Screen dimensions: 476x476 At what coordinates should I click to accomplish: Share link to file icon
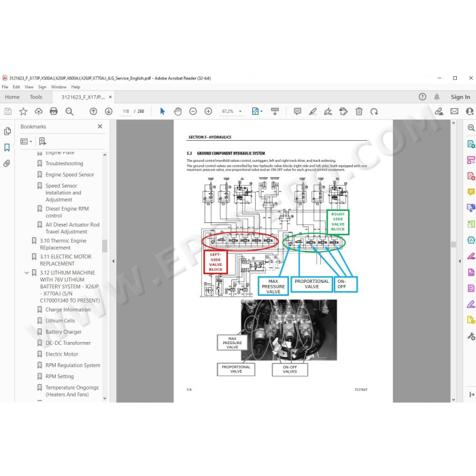point(439,112)
